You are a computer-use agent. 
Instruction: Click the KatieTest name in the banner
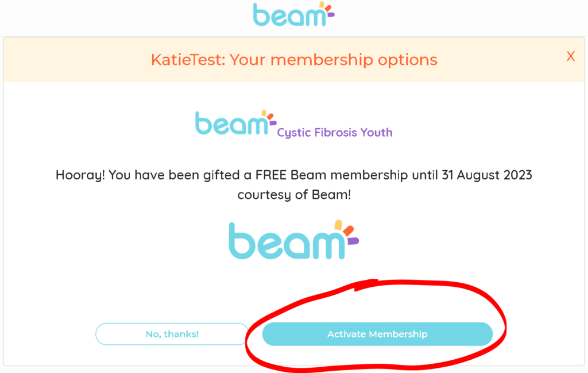tap(188, 60)
